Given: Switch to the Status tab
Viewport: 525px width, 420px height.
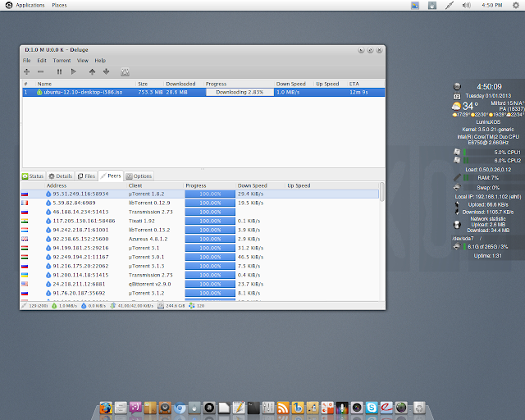Looking at the screenshot, I should [33, 176].
